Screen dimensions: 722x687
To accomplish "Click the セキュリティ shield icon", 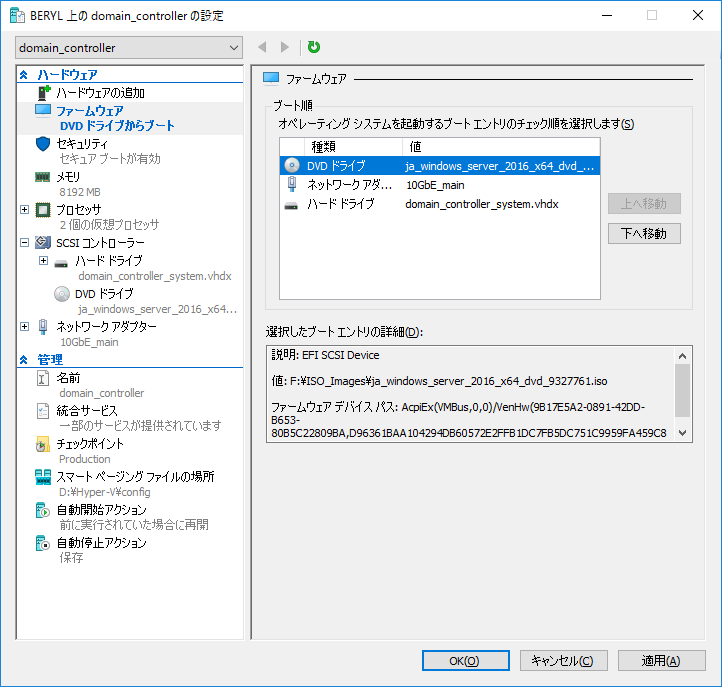I will coord(43,144).
